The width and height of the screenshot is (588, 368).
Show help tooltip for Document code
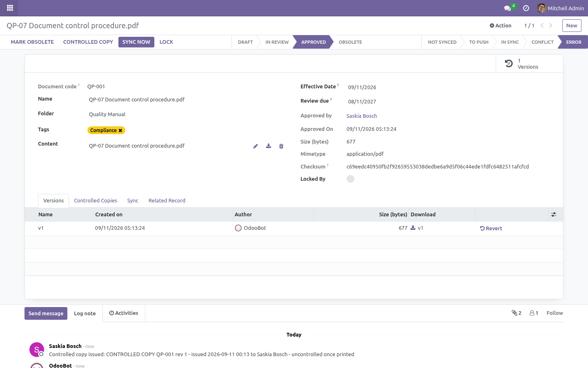coord(78,85)
